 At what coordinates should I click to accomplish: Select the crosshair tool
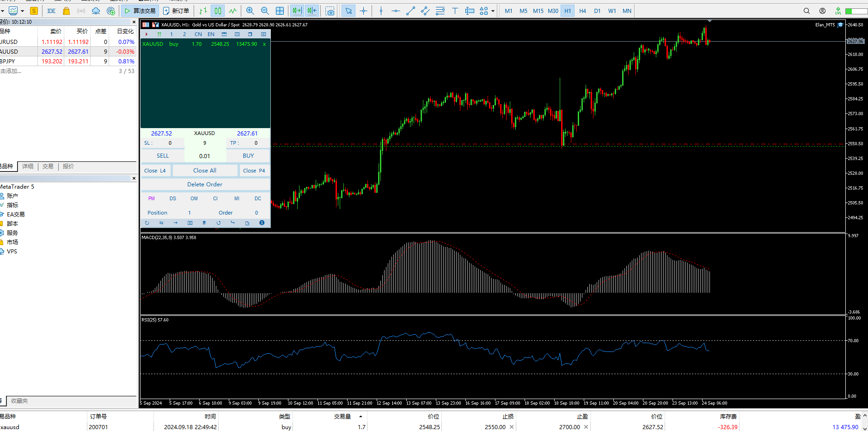[x=364, y=11]
